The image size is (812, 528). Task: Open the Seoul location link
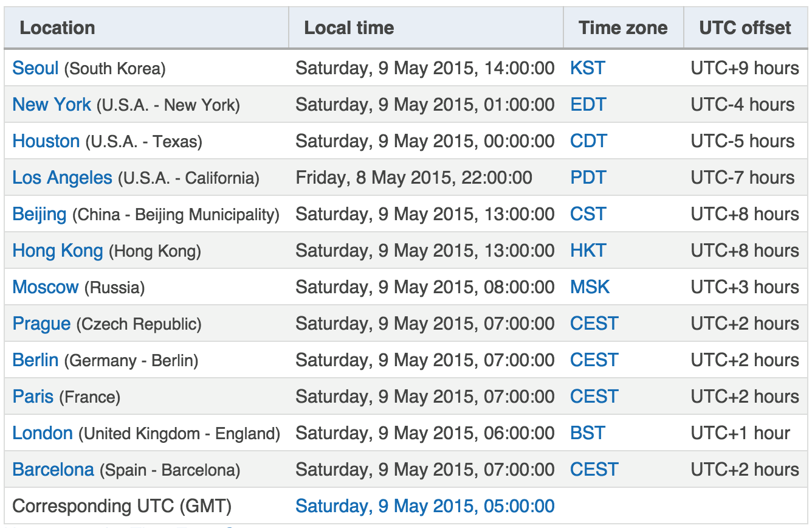pyautogui.click(x=35, y=68)
